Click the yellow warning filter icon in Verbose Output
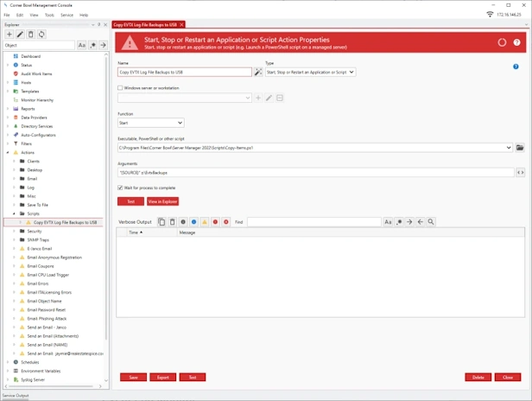The image size is (532, 401). [205, 222]
